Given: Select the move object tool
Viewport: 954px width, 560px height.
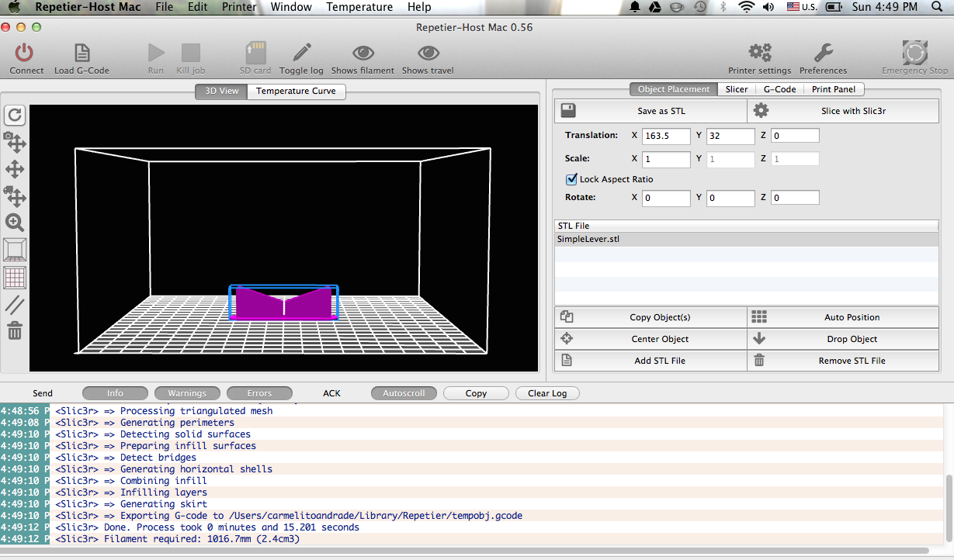Looking at the screenshot, I should coord(15,196).
